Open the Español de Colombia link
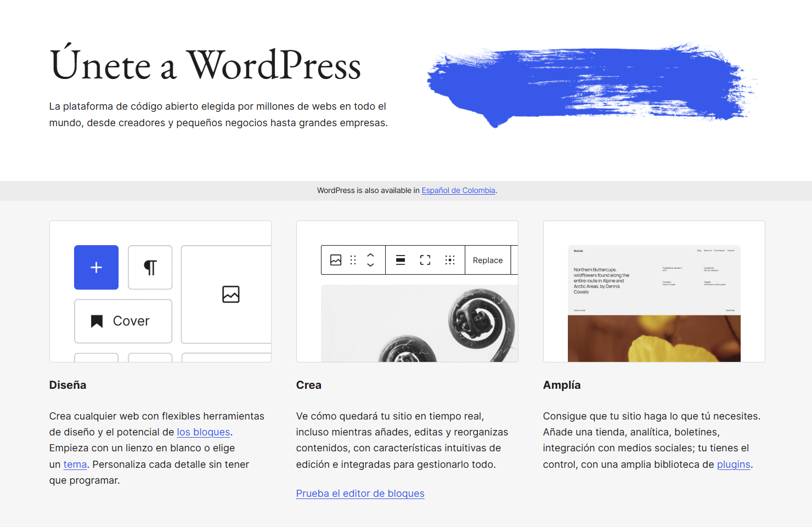 458,190
